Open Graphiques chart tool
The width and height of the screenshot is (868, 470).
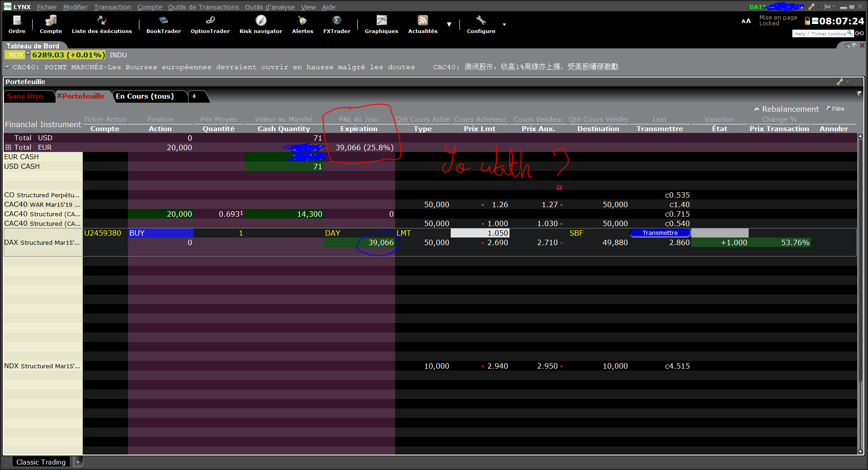point(381,24)
